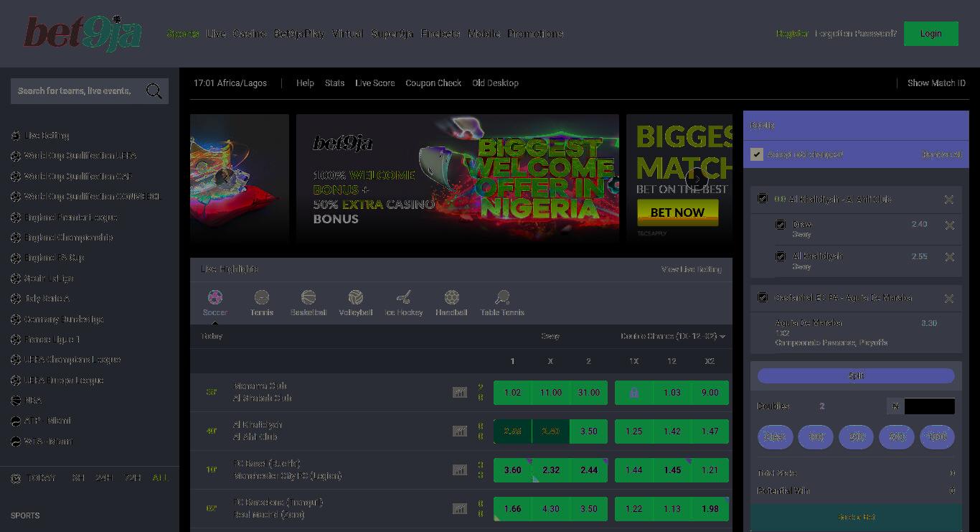Open the Sports menu in top navigation

click(x=183, y=34)
